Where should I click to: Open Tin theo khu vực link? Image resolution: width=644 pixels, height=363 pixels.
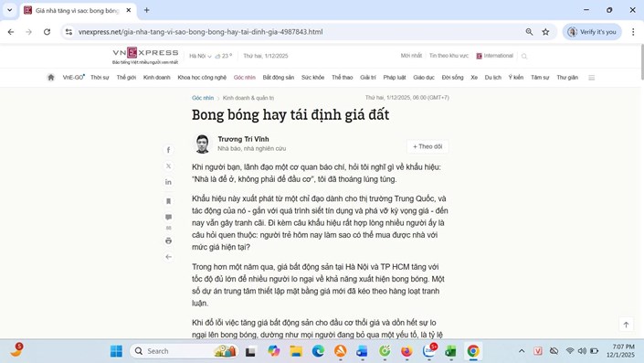click(449, 56)
